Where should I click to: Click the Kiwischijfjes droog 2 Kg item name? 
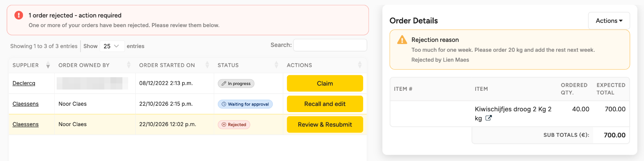[x=513, y=113]
